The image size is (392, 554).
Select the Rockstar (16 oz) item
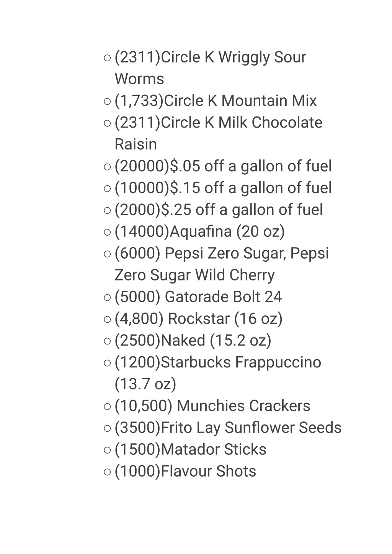pyautogui.click(x=198, y=319)
